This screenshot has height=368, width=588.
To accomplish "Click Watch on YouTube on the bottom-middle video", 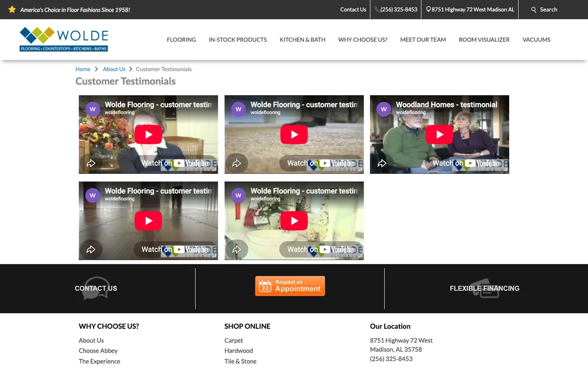I will (x=320, y=250).
